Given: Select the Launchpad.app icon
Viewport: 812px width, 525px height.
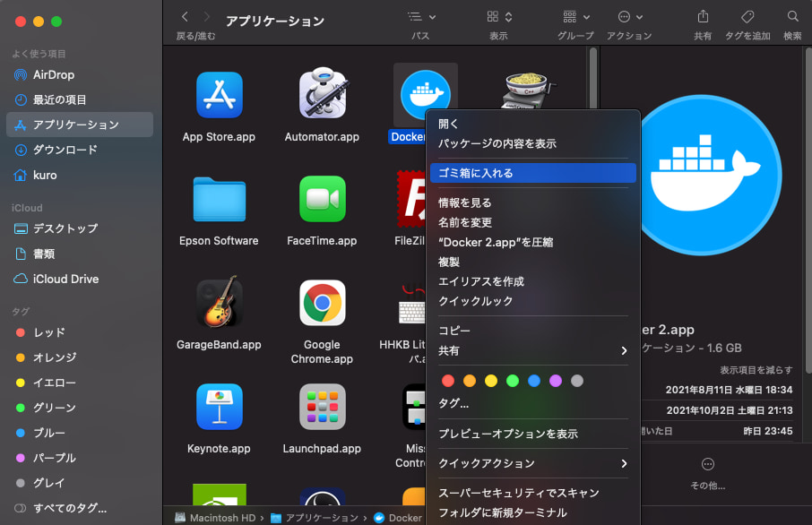Looking at the screenshot, I should 322,407.
